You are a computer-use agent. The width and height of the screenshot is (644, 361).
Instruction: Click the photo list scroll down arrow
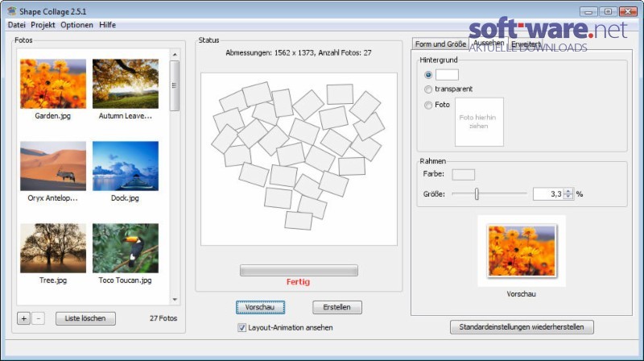pyautogui.click(x=175, y=300)
